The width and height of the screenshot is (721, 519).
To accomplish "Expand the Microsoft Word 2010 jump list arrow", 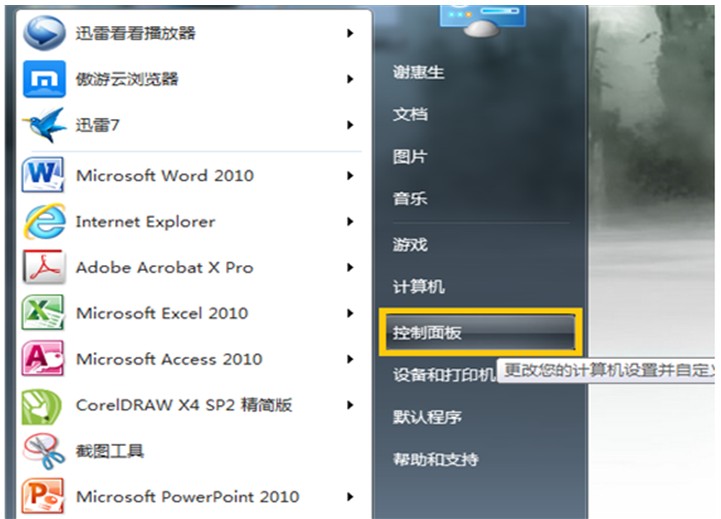I will 350,176.
